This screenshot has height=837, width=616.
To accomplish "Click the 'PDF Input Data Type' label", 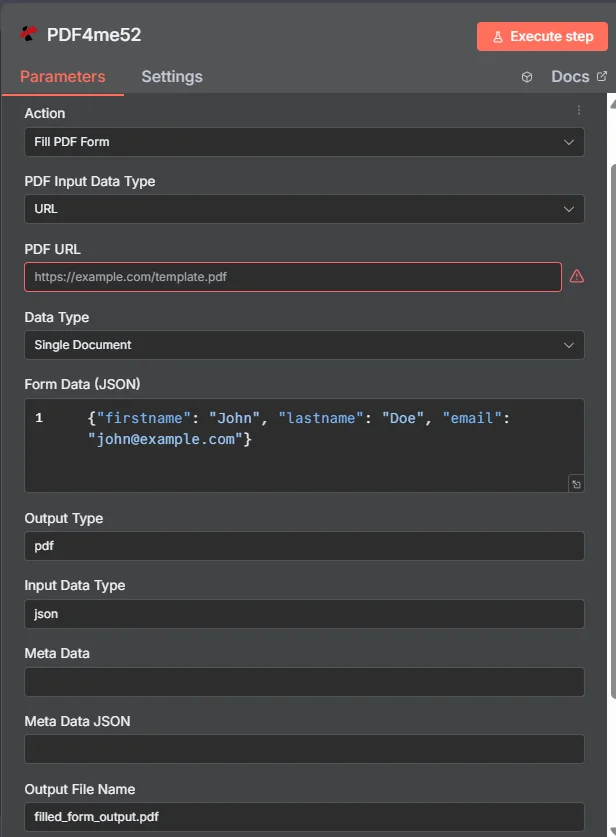I will [90, 181].
